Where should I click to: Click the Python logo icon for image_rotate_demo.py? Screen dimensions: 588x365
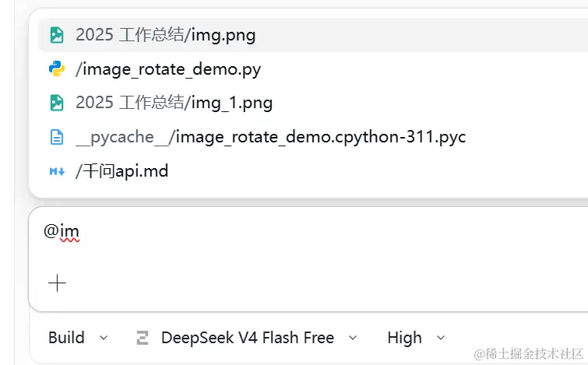(x=57, y=68)
